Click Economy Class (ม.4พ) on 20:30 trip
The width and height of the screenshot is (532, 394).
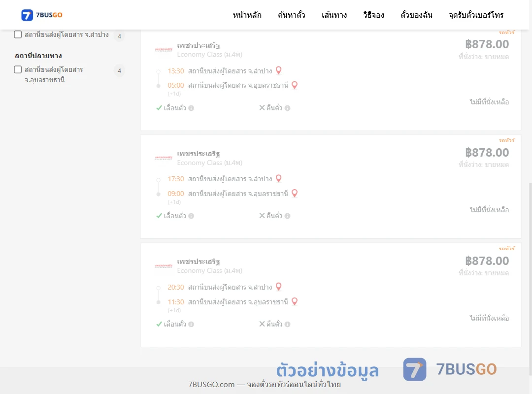pyautogui.click(x=210, y=270)
